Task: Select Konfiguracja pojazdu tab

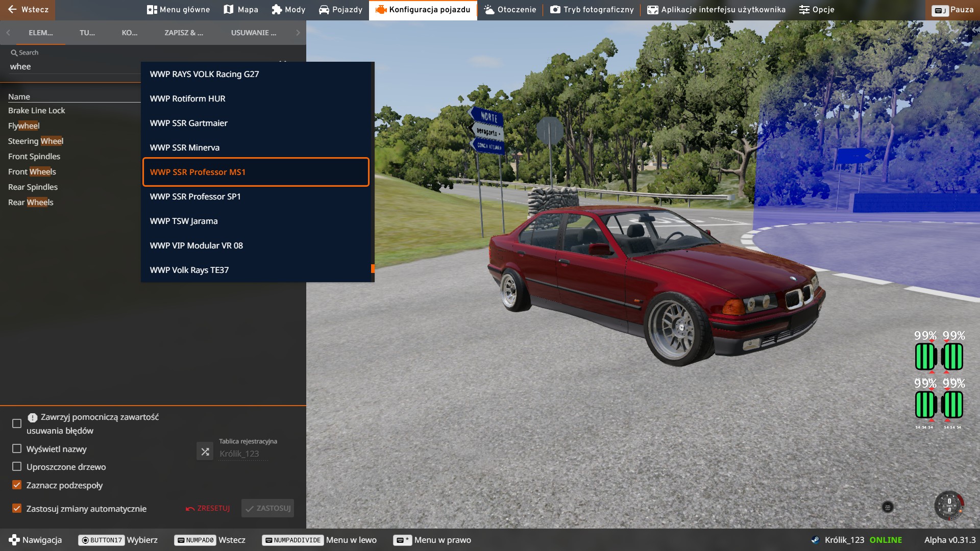Action: click(423, 10)
